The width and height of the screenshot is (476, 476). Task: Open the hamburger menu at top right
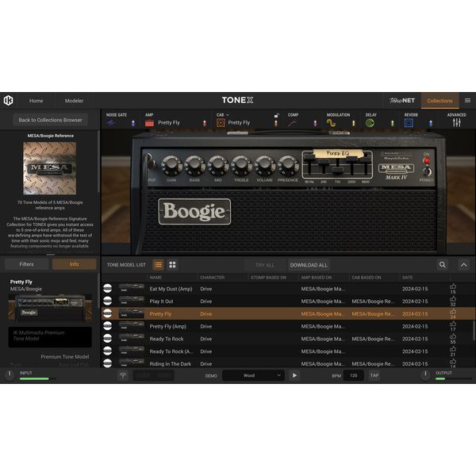coord(467,101)
